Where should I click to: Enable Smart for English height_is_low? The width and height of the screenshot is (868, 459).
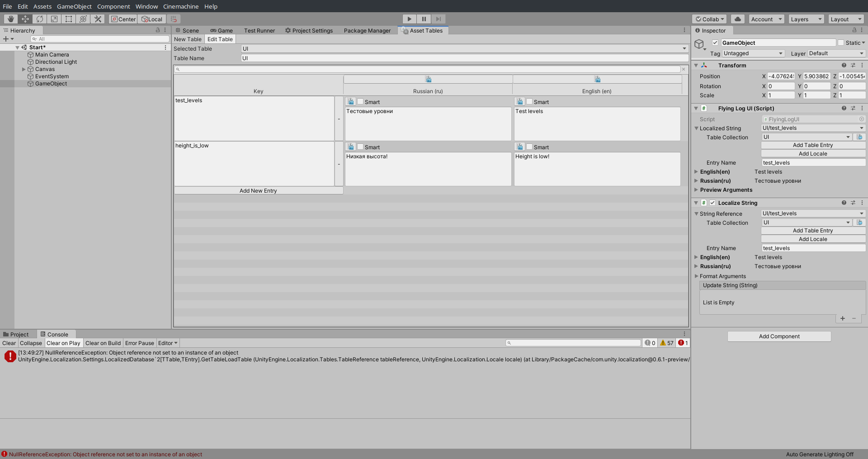point(529,147)
